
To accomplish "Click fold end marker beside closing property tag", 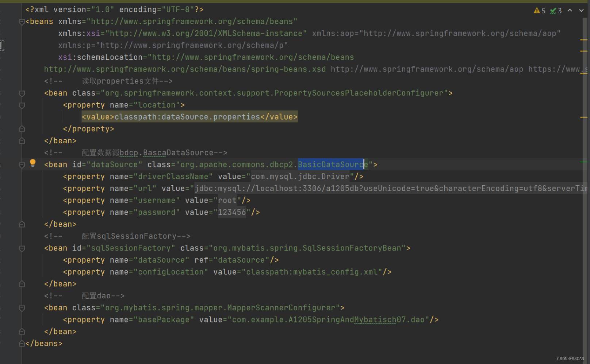I will point(22,129).
